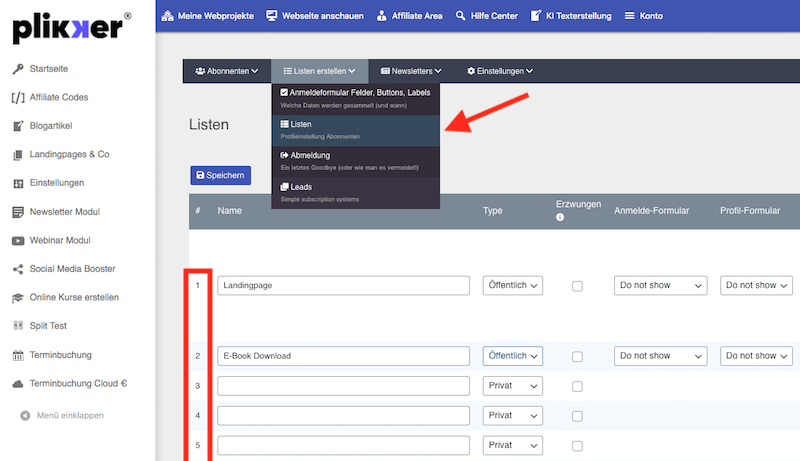The height and width of the screenshot is (461, 800).
Task: Tick Erzwungen checkbox for E-Book Download
Action: coord(577,356)
